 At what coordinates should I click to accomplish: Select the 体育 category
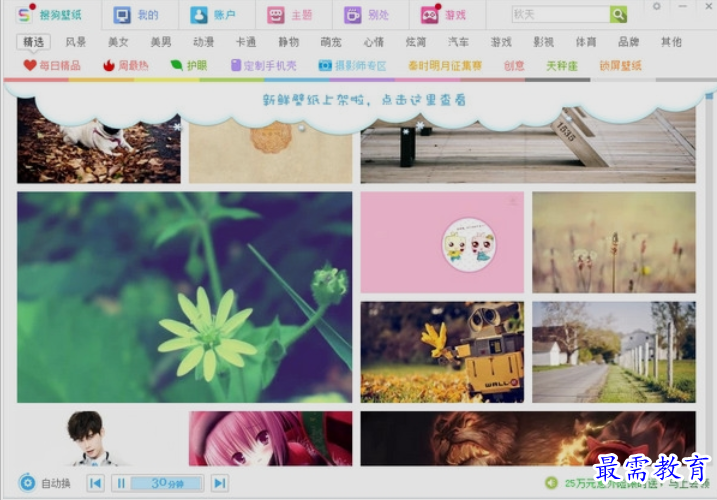(x=586, y=42)
